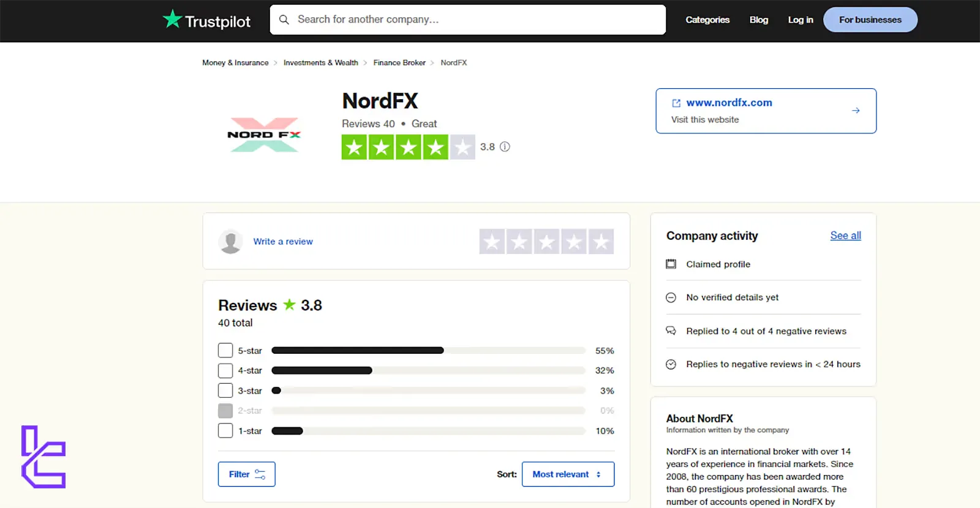The width and height of the screenshot is (980, 508).
Task: Click the green TrustScore star rating bar
Action: (x=409, y=147)
